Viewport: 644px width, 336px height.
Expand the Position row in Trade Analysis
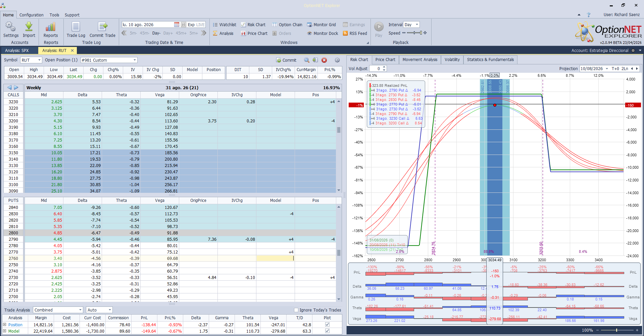pos(5,325)
